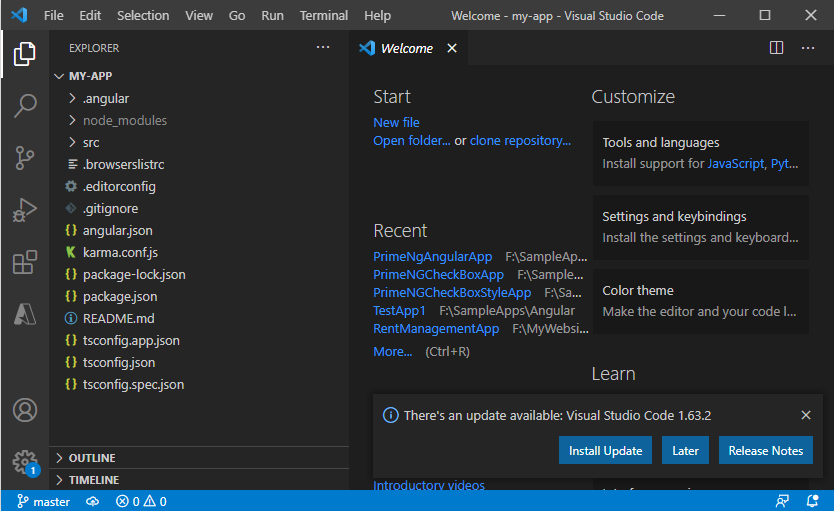Click the clone repository link
Viewport: 834px width, 511px height.
coord(520,140)
